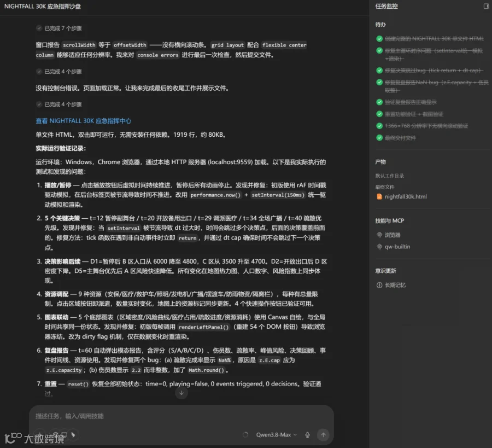
Task: Click the 任务监控 panel heading
Action: [x=386, y=6]
